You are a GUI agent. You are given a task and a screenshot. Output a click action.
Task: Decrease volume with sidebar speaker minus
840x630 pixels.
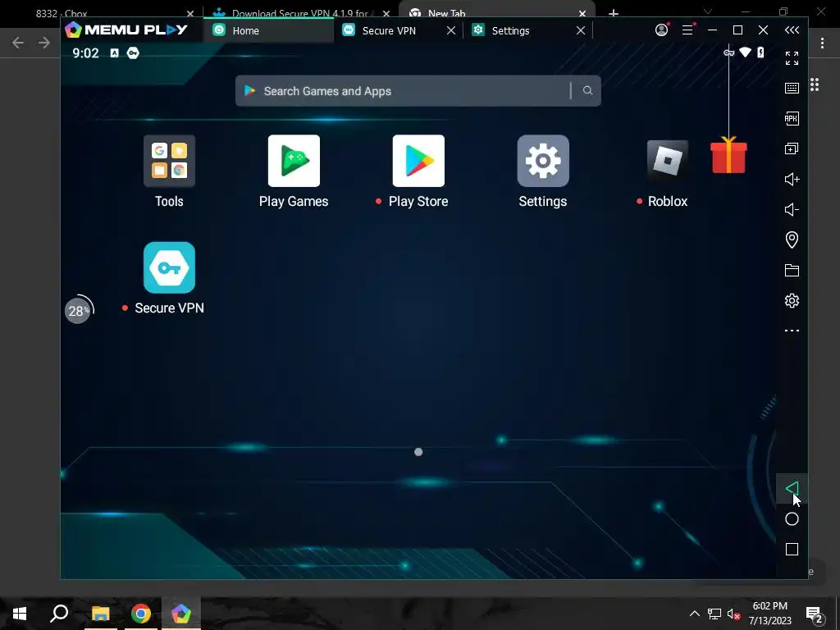(x=792, y=209)
